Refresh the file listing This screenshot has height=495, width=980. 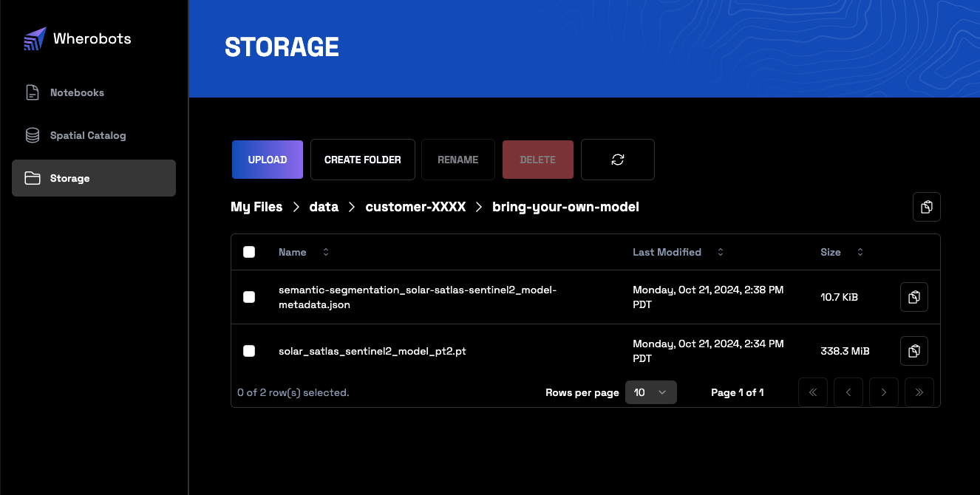pos(617,159)
